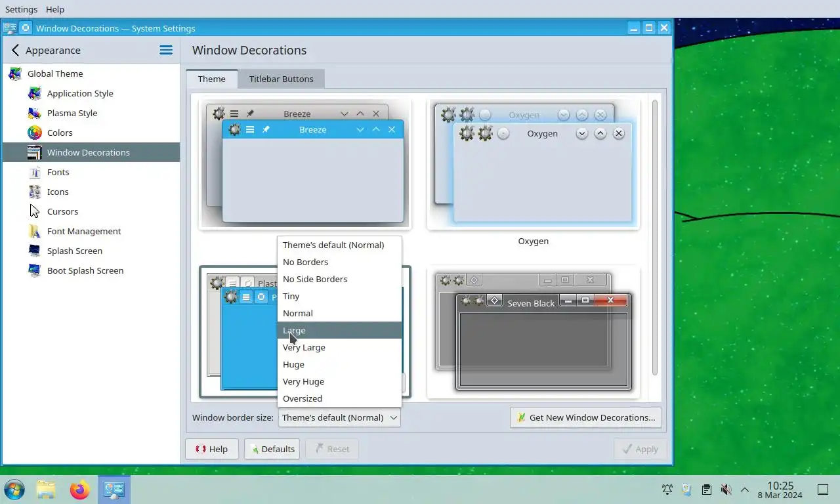Viewport: 840px width, 504px height.
Task: Click the Colors palette icon
Action: click(35, 133)
